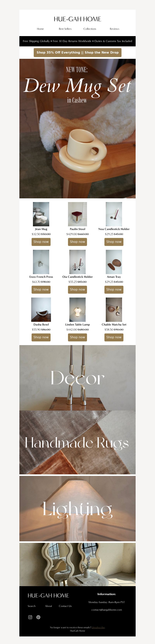Open the Instagram icon in footer
The image size is (155, 644).
[30, 617]
